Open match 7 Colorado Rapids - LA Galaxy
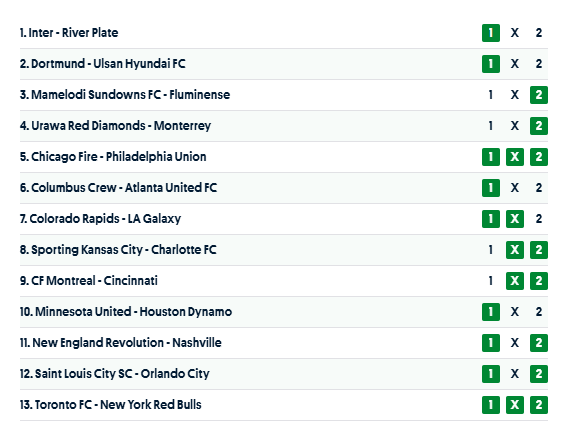This screenshot has width=562, height=428. pyautogui.click(x=100, y=219)
